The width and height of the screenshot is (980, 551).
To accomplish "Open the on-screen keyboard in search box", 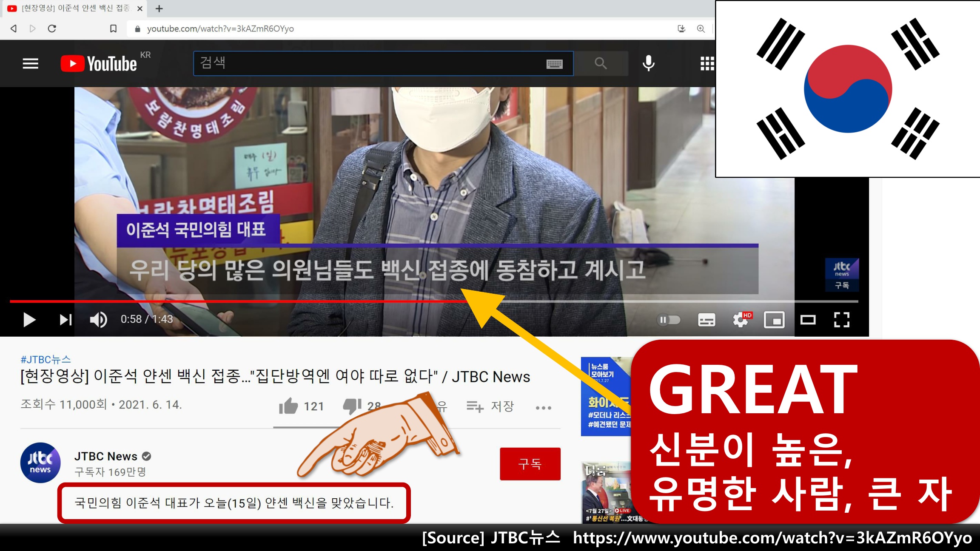I will (x=554, y=64).
